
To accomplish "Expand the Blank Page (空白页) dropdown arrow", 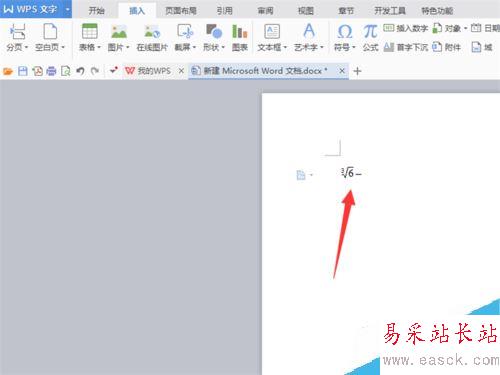I will (x=63, y=47).
